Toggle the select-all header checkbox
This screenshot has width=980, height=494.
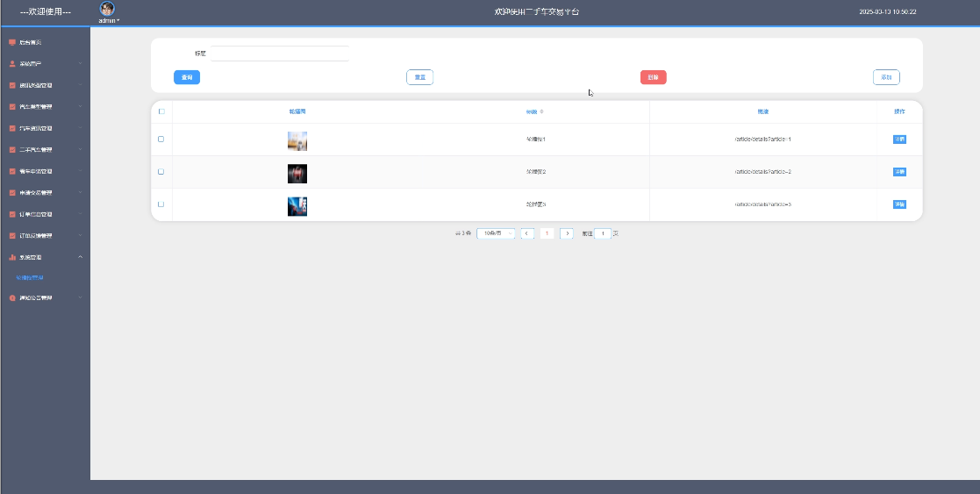[161, 112]
